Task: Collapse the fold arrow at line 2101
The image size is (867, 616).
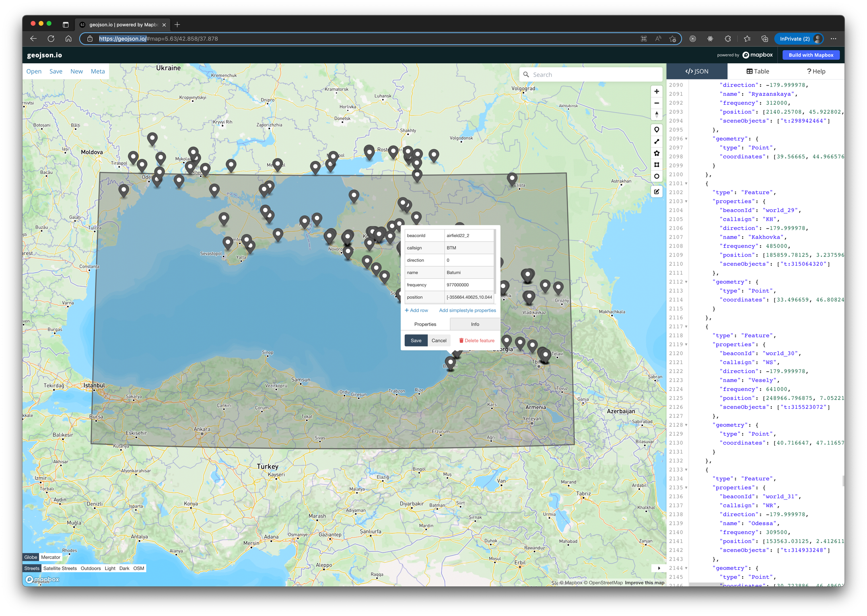Action: pos(686,184)
